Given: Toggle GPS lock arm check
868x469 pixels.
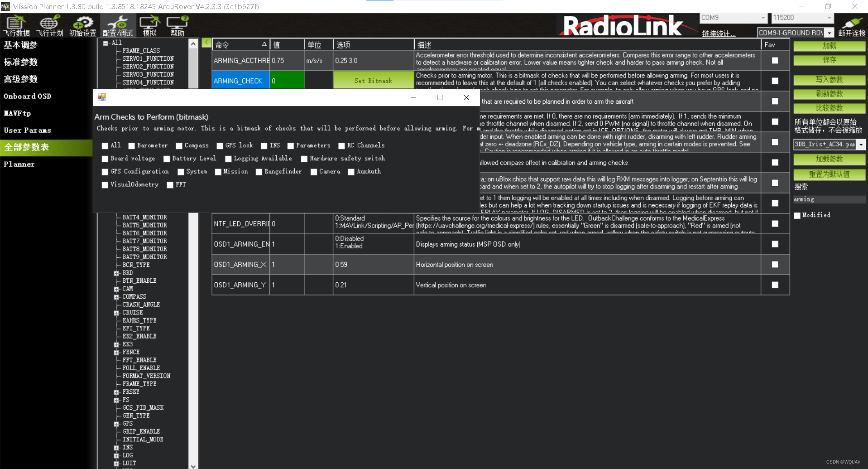Looking at the screenshot, I should (220, 146).
